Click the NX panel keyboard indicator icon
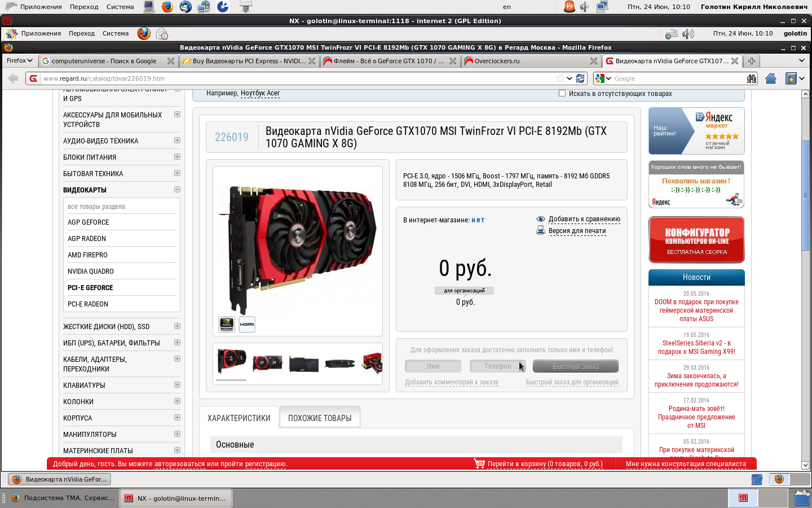 (672, 34)
